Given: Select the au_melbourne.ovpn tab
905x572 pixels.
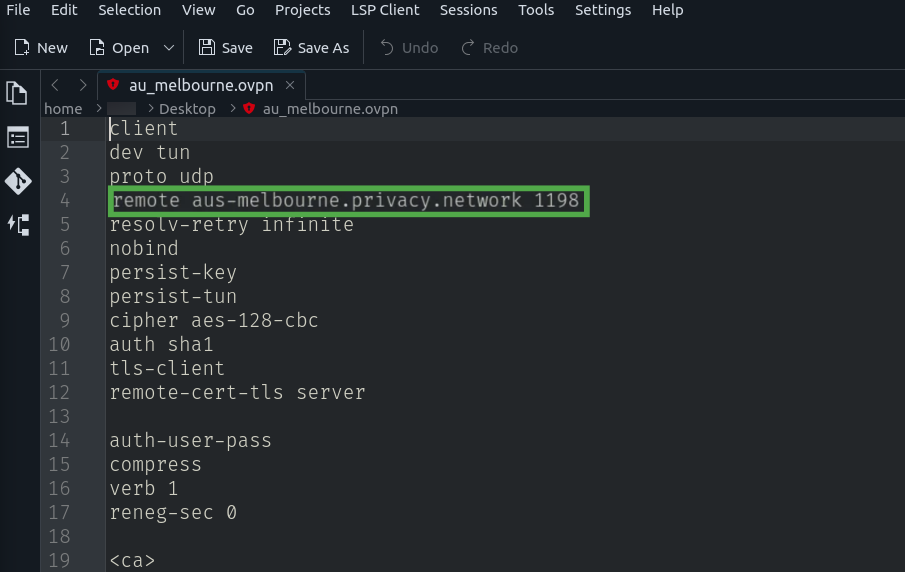Looking at the screenshot, I should tap(201, 85).
